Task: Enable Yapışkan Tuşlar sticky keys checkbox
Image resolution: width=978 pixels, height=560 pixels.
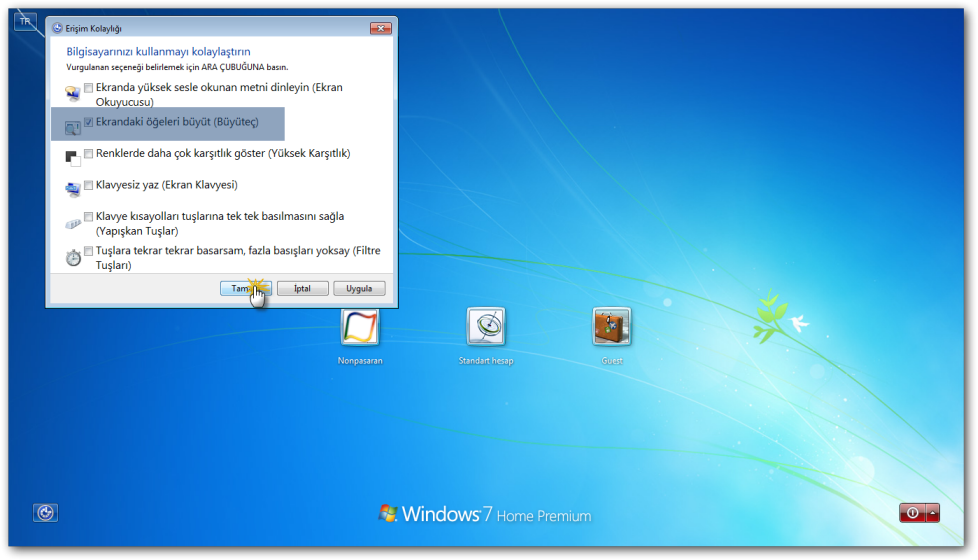Action: 89,216
